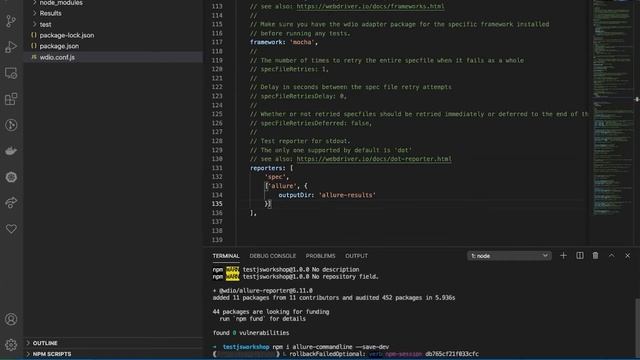Maximize the panel with up chevron

pyautogui.click(x=611, y=256)
